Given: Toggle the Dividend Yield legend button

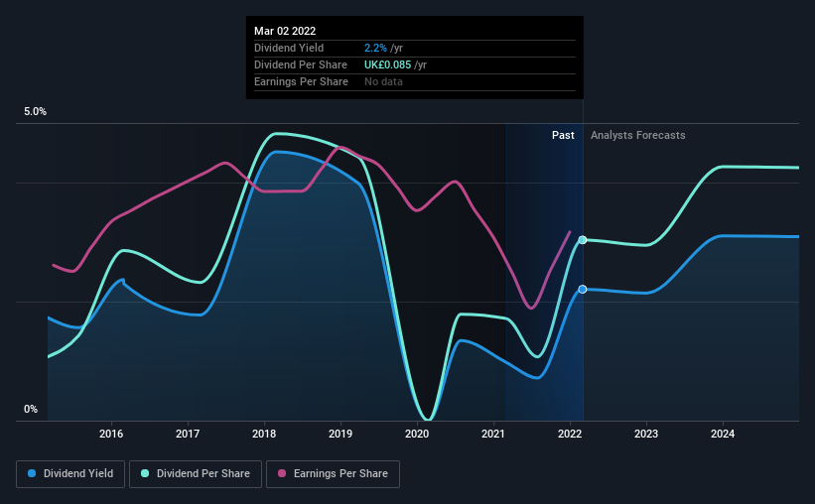Looking at the screenshot, I should (x=70, y=474).
